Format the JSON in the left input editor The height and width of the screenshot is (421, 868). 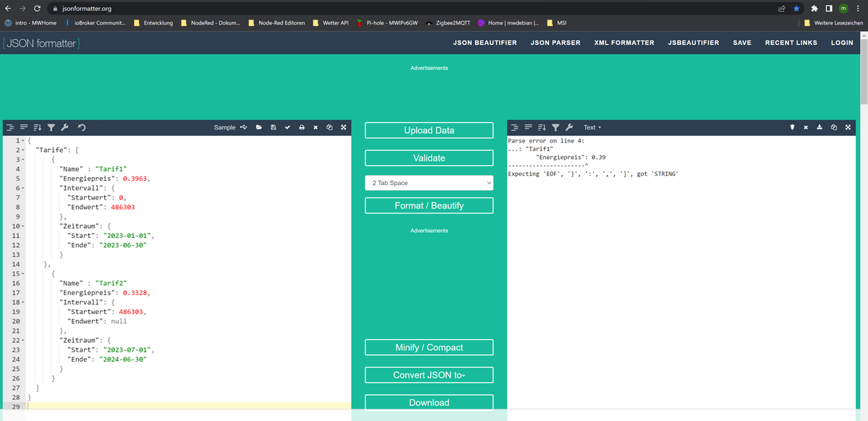pos(10,127)
